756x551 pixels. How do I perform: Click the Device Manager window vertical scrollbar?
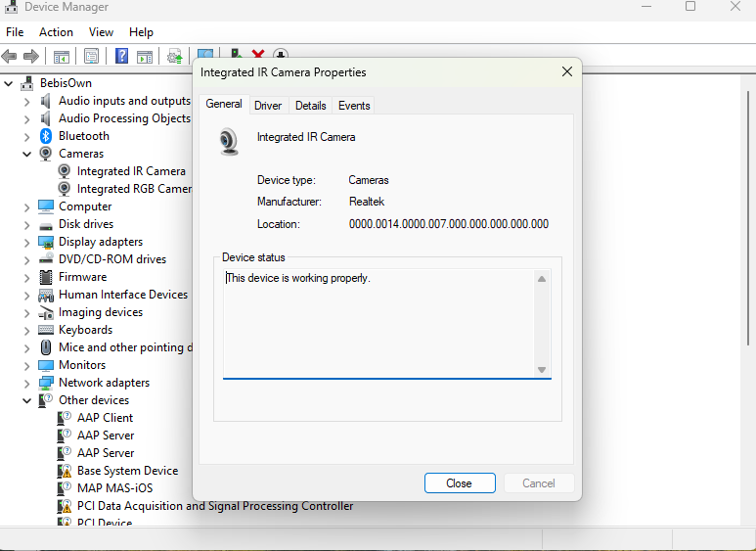click(748, 217)
